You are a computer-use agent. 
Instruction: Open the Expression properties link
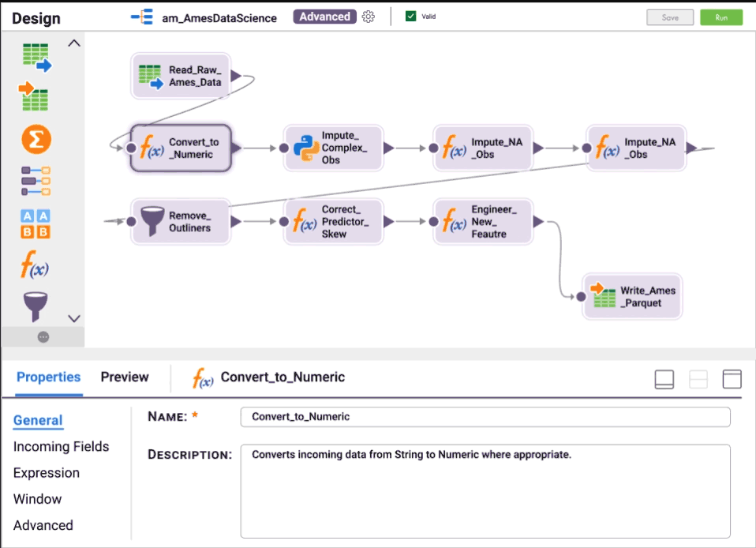click(46, 472)
